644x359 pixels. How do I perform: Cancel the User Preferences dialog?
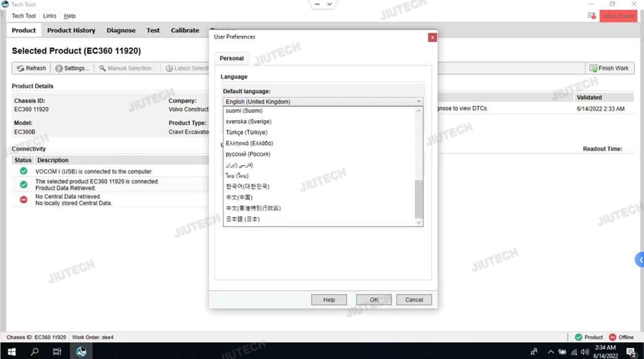tap(414, 300)
